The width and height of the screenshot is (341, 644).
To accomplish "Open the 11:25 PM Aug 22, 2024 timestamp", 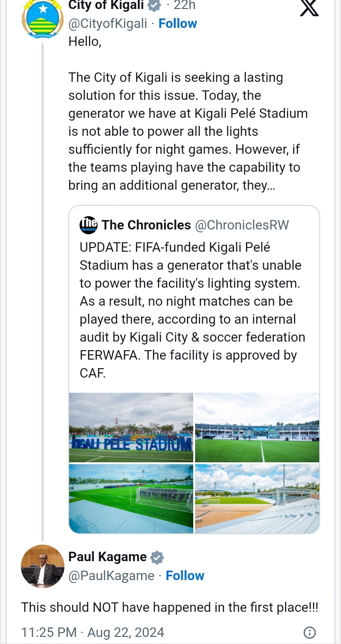I will [x=93, y=633].
